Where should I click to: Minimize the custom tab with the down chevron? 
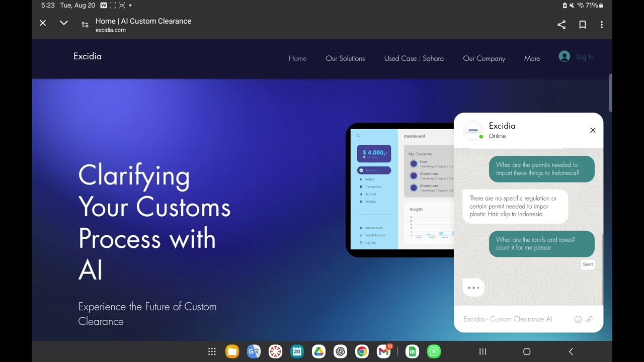(64, 23)
